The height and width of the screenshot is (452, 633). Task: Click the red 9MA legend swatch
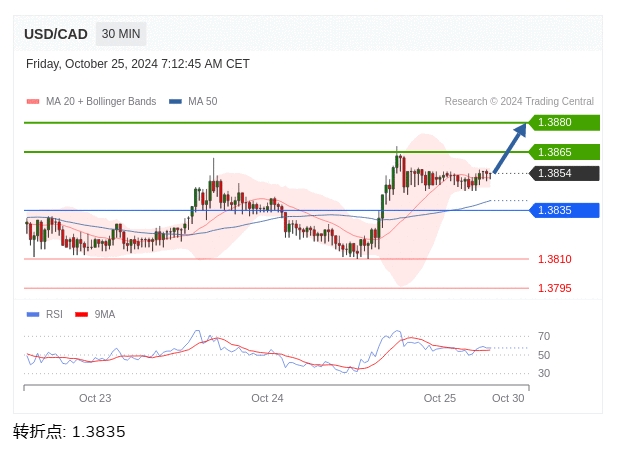[82, 314]
